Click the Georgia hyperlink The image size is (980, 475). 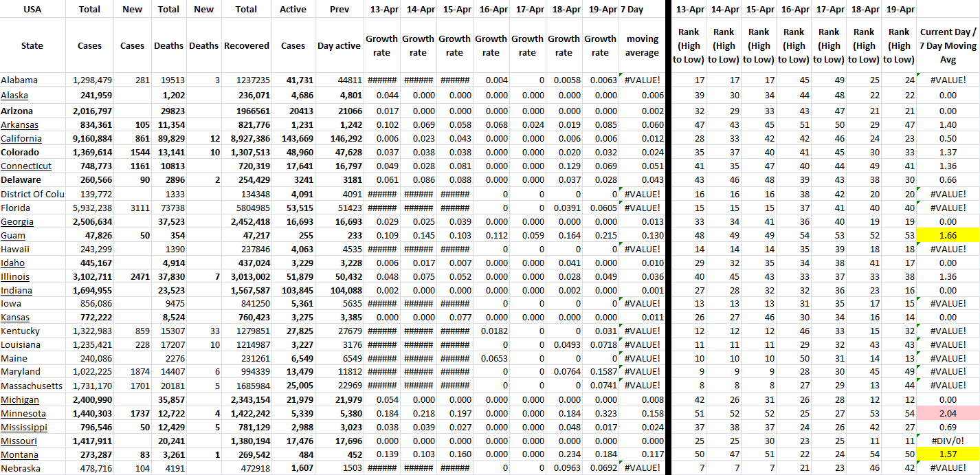point(17,221)
